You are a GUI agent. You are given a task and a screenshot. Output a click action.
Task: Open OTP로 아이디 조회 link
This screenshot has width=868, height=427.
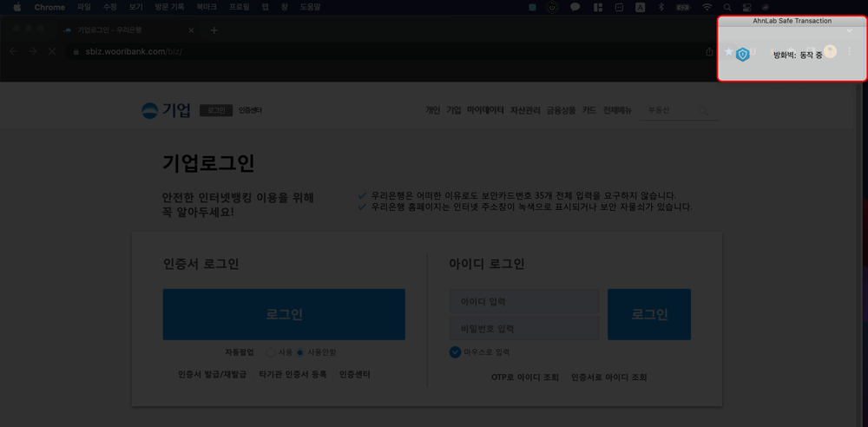click(x=525, y=378)
